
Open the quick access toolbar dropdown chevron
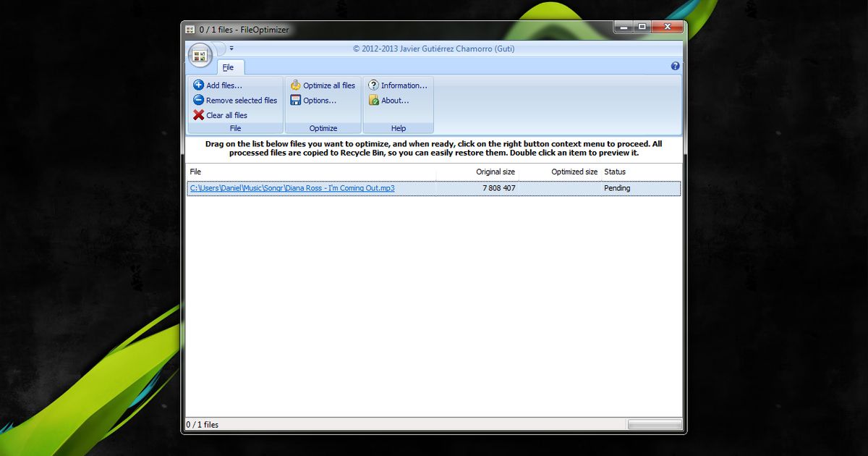pyautogui.click(x=230, y=46)
